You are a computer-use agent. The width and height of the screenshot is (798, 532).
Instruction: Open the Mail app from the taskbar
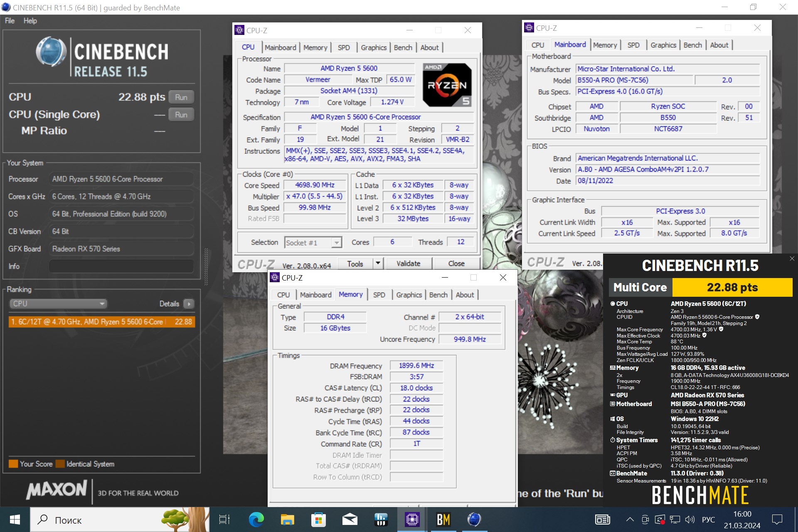pyautogui.click(x=350, y=520)
